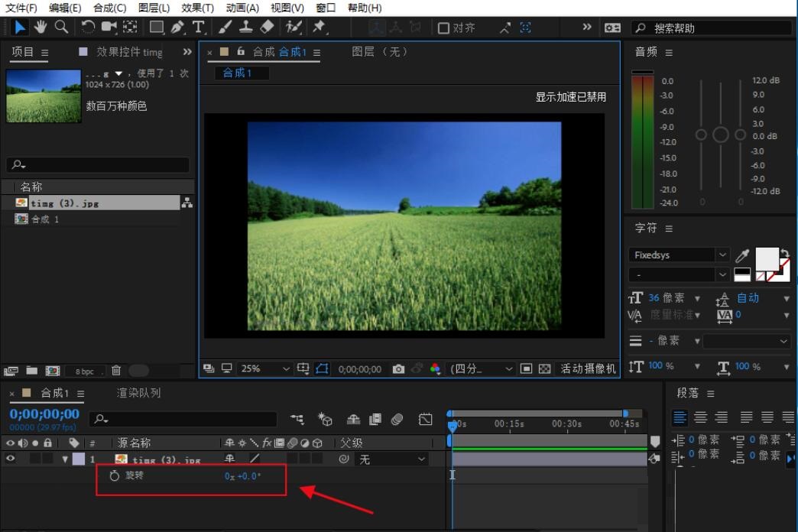The width and height of the screenshot is (798, 532).
Task: Click the rotation stopwatch keyframe icon
Action: (x=115, y=475)
